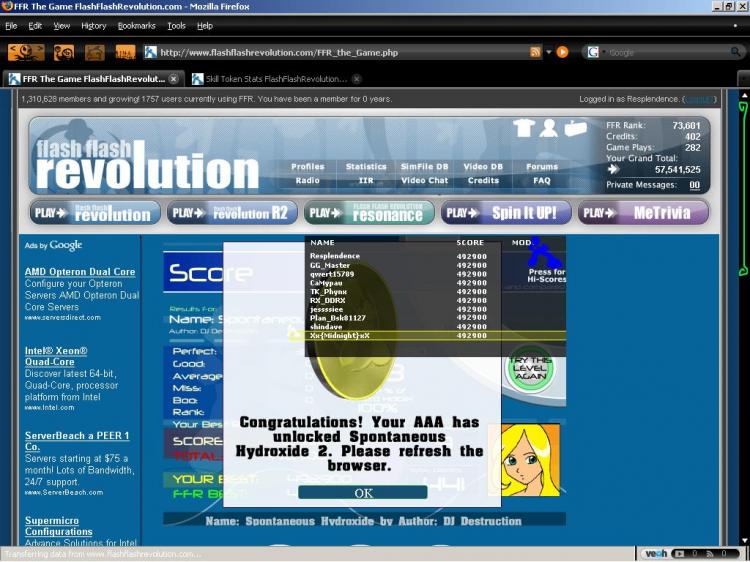Click the RSS feed icon in address bar
750x562 pixels.
[535, 52]
